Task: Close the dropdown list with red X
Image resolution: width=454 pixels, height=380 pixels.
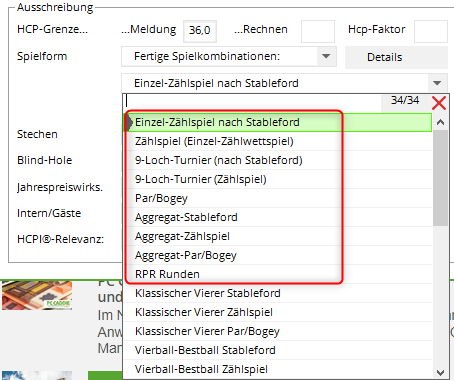Action: pos(439,103)
